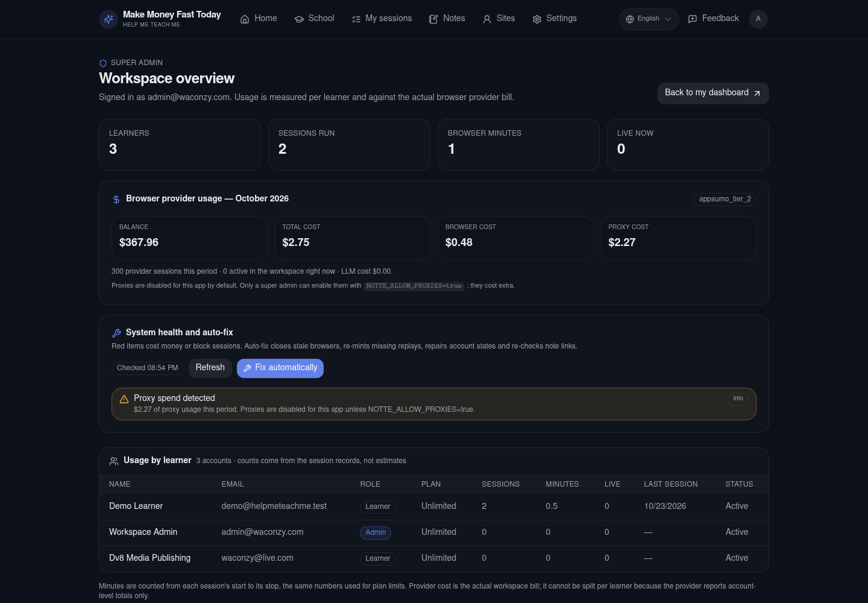Click the proxy warning triangle icon

tap(124, 399)
